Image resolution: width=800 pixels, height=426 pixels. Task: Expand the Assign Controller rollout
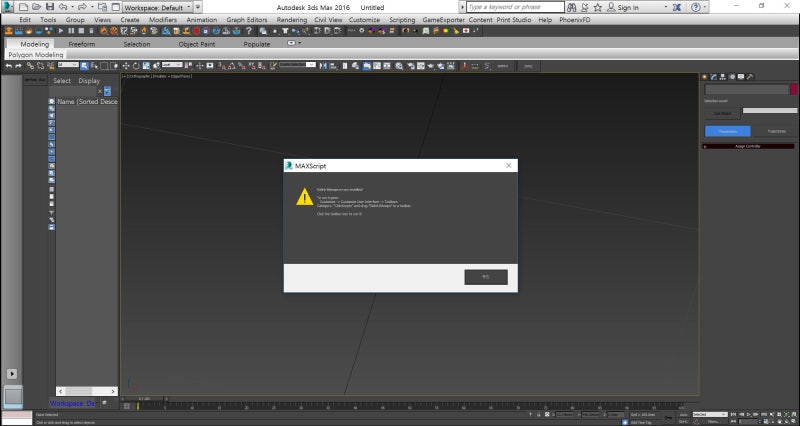click(748, 146)
